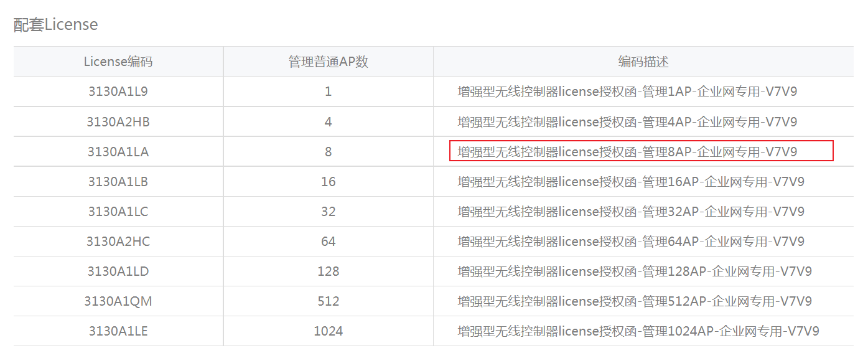Click the 编码描述 column header
The width and height of the screenshot is (868, 353).
(643, 62)
